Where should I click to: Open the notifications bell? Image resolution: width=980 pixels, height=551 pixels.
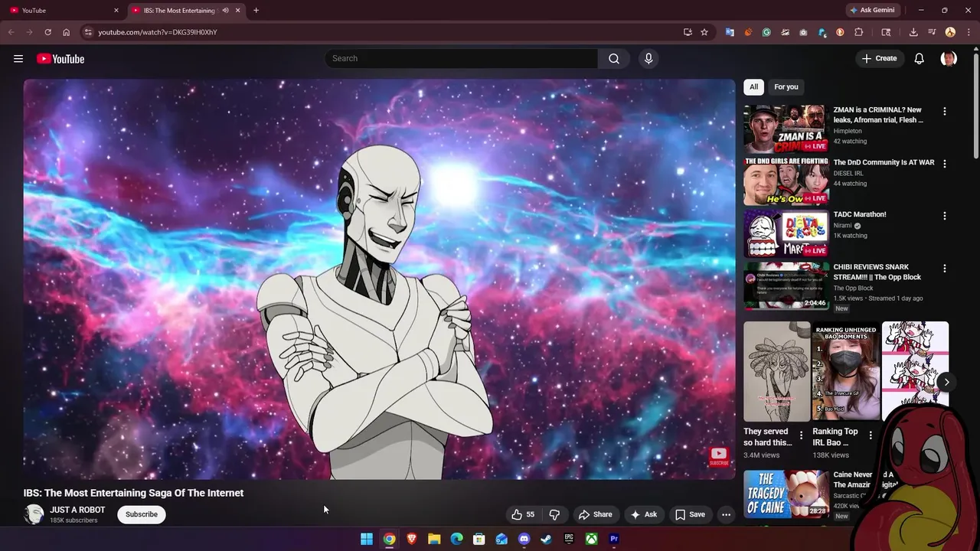920,59
